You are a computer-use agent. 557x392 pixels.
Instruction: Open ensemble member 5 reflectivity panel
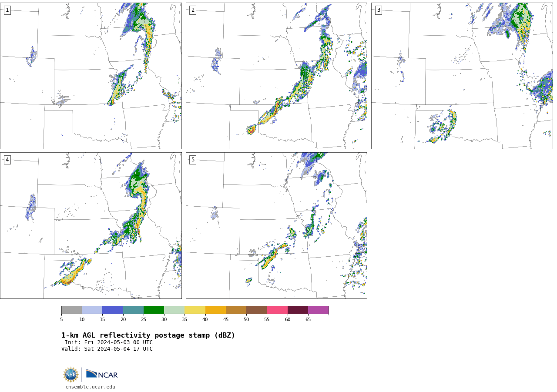[x=276, y=225]
